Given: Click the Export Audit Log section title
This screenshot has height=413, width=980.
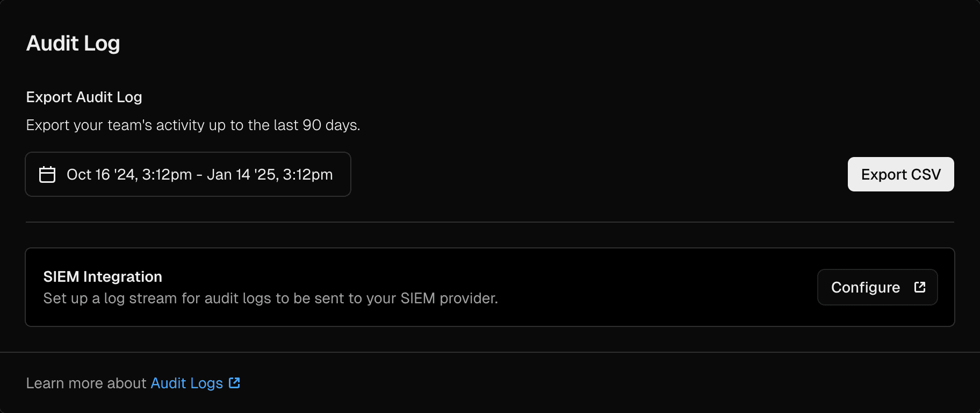Looking at the screenshot, I should (84, 97).
